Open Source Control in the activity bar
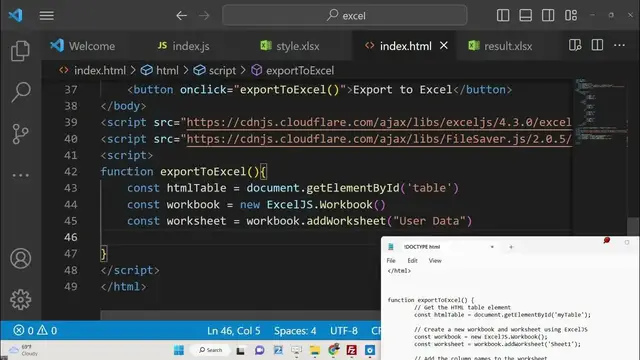This screenshot has height=360, width=640. (20, 133)
